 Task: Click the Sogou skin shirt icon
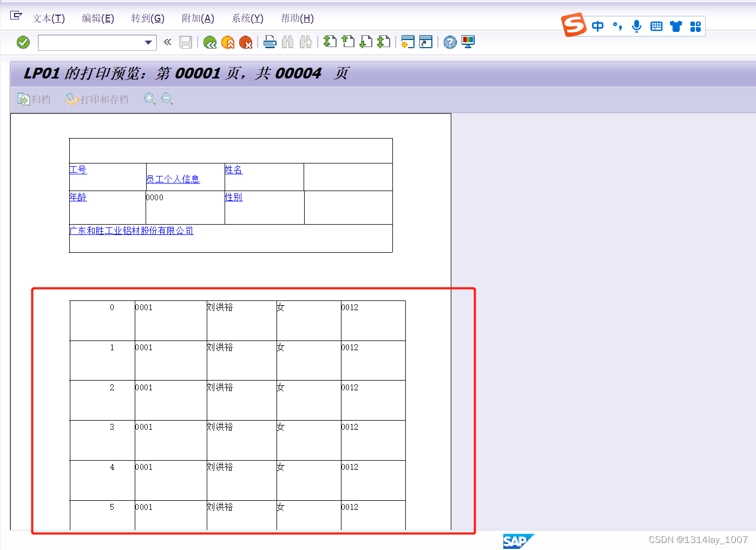pos(676,26)
